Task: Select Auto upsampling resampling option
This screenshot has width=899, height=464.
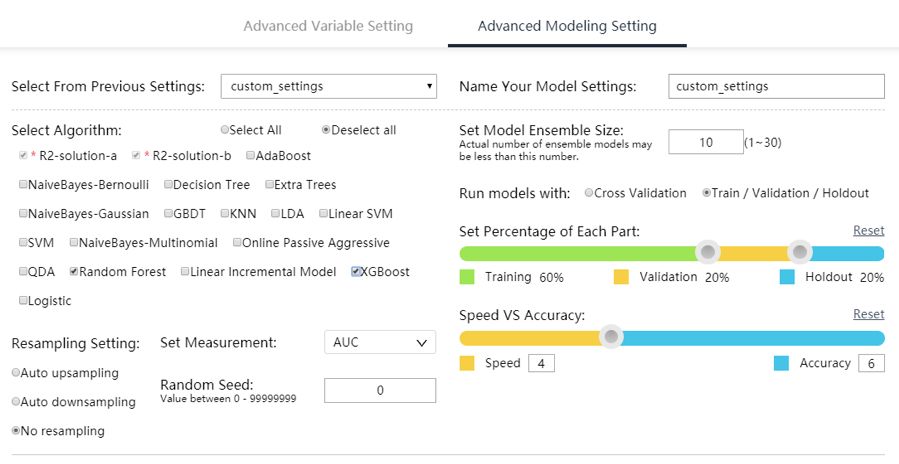Action: 16,373
